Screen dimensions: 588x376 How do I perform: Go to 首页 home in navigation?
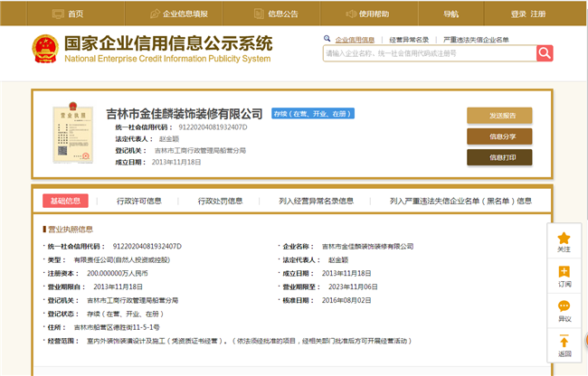tap(69, 14)
